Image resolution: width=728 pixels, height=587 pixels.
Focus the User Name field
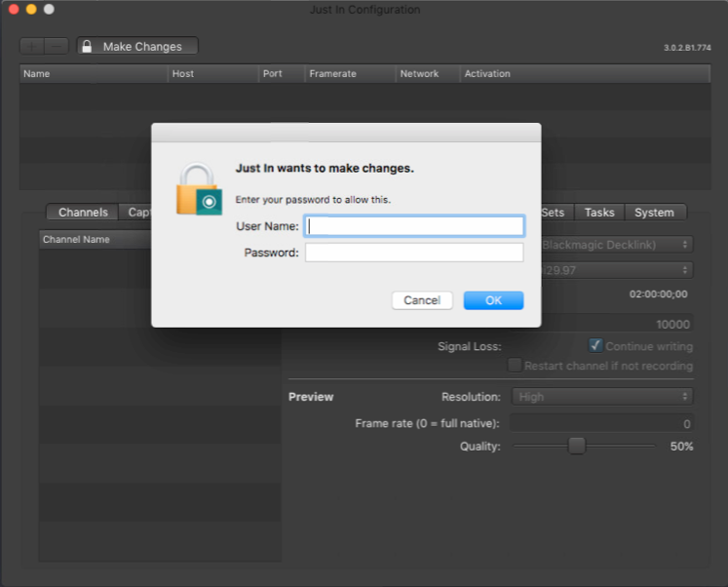click(x=414, y=226)
